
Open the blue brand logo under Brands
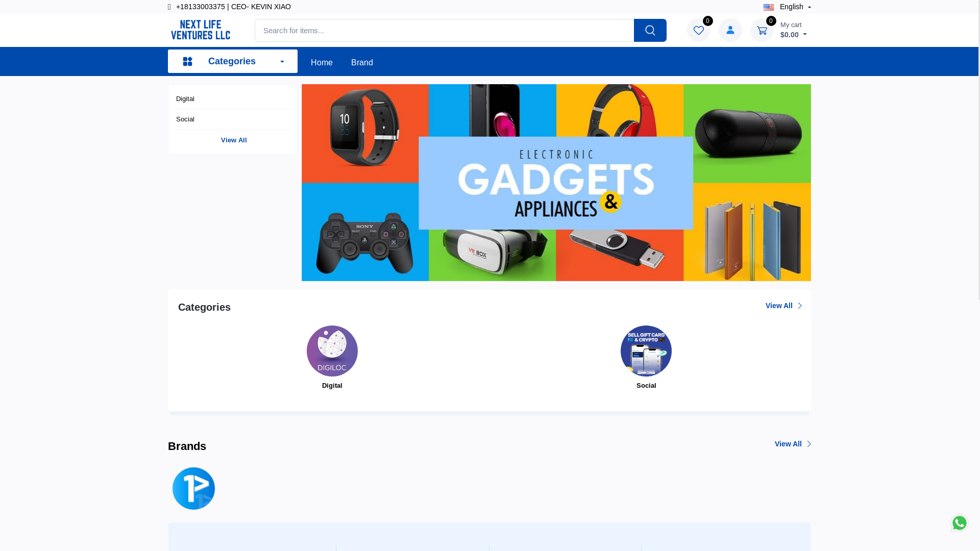(x=193, y=488)
